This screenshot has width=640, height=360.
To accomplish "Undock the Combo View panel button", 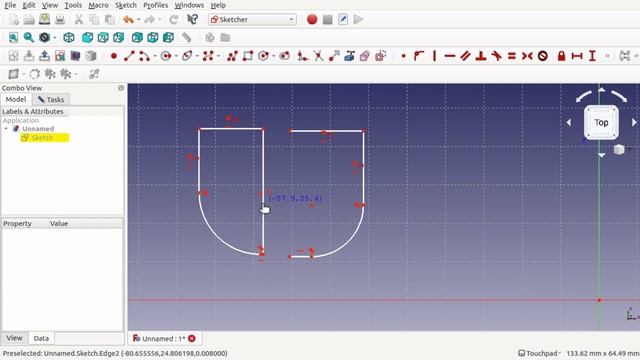I will click(x=121, y=88).
